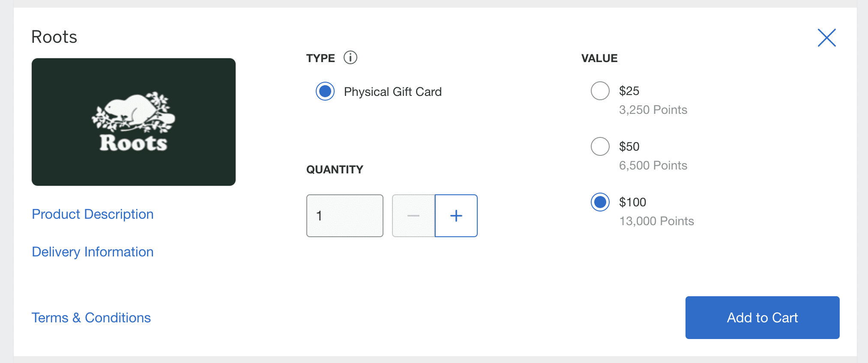The image size is (868, 363).
Task: Click the quantity number input field
Action: [x=344, y=216]
